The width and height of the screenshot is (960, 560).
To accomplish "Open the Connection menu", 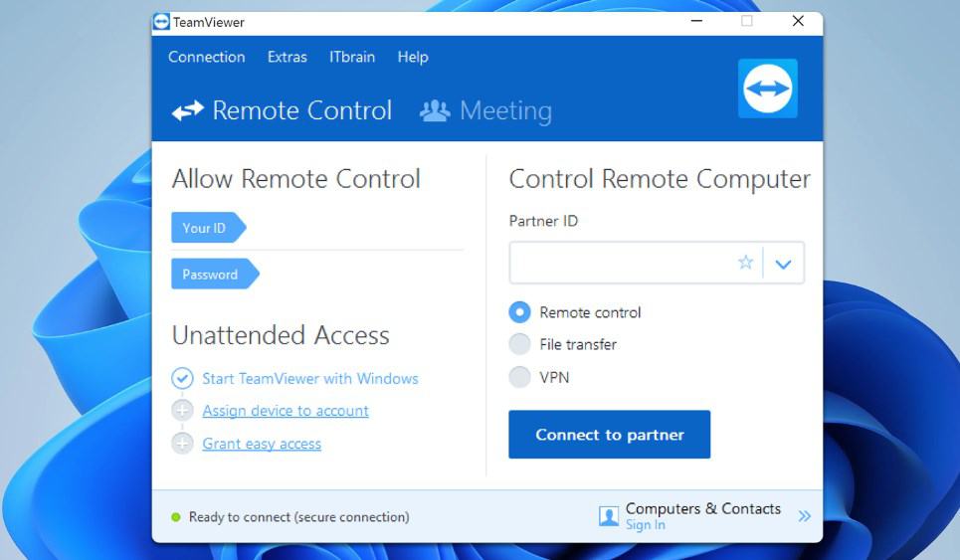I will pyautogui.click(x=206, y=57).
